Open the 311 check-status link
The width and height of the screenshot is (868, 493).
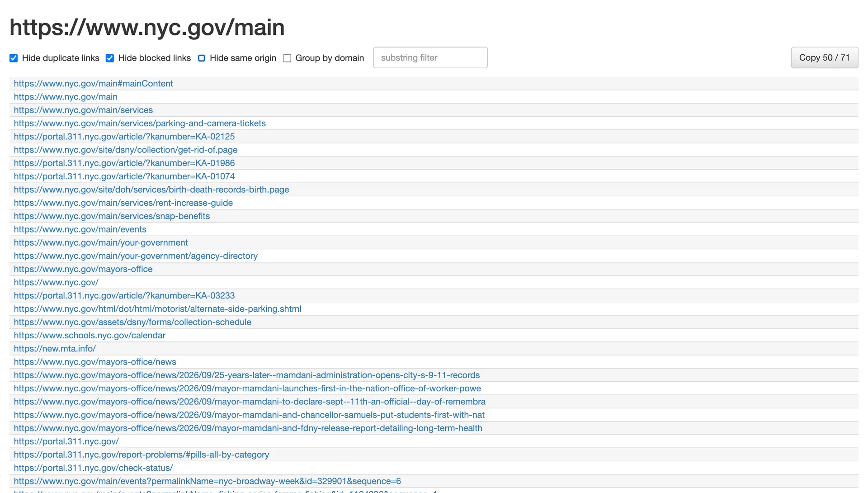point(93,468)
